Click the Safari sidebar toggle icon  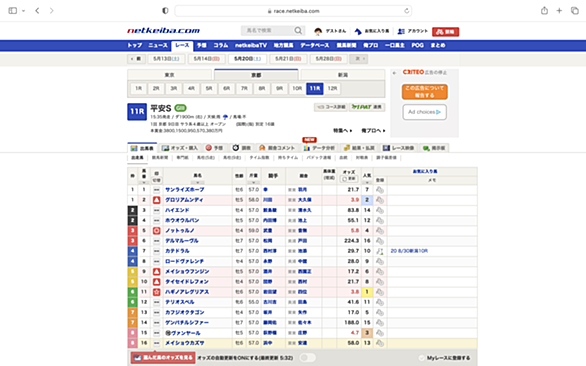12,10
